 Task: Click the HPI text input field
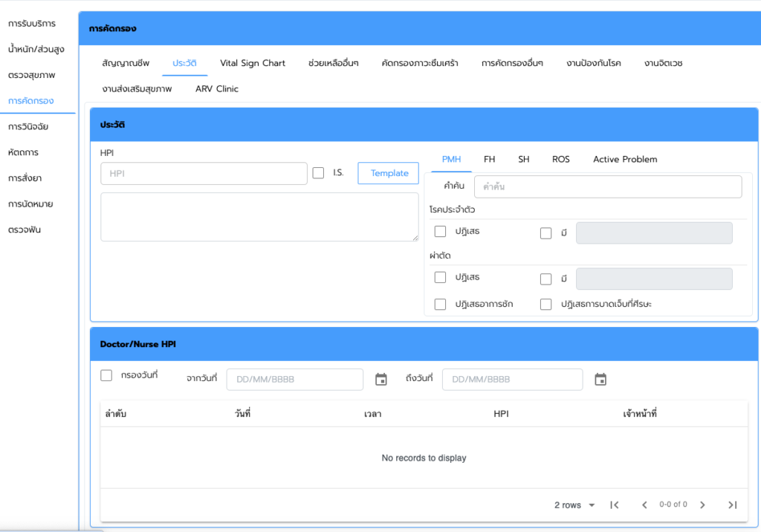204,173
